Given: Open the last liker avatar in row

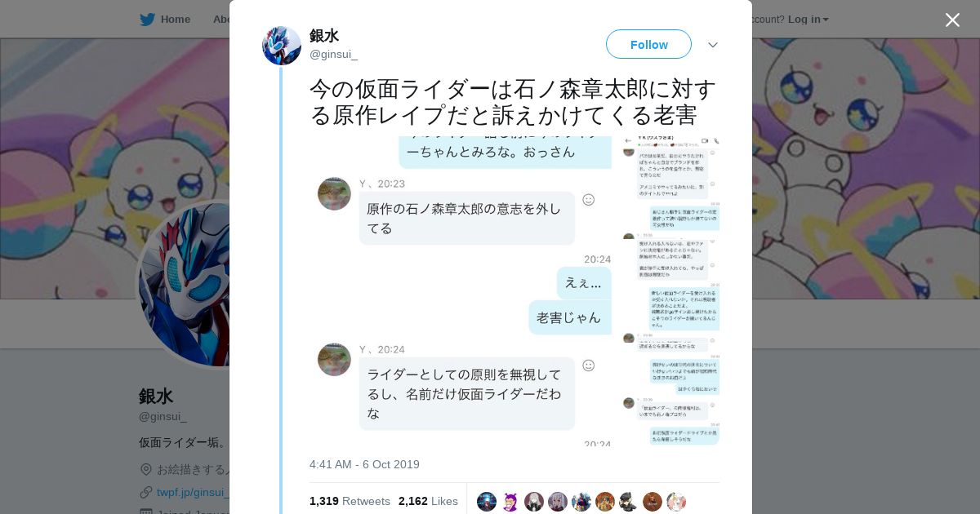Looking at the screenshot, I should (676, 502).
